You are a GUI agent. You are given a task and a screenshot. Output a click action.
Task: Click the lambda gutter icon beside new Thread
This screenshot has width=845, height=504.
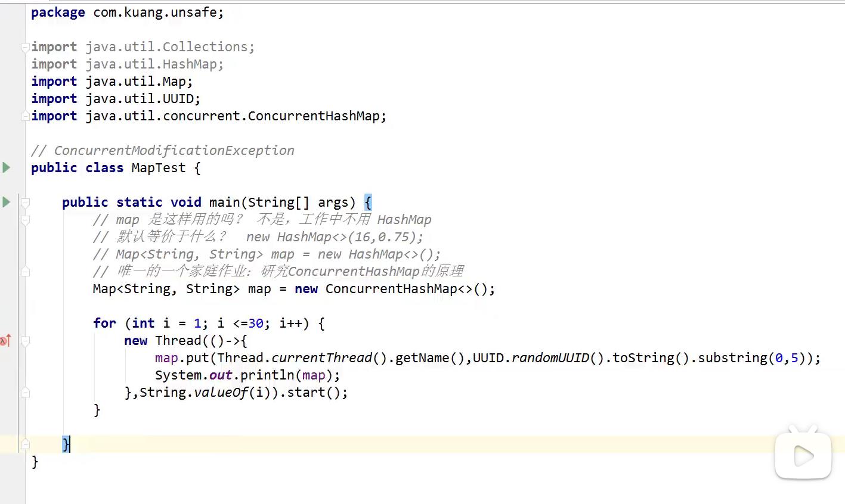(x=6, y=341)
